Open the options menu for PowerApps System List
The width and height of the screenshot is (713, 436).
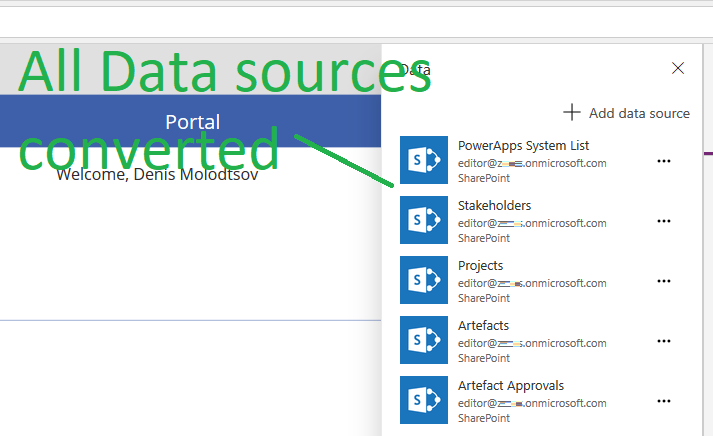pyautogui.click(x=664, y=161)
